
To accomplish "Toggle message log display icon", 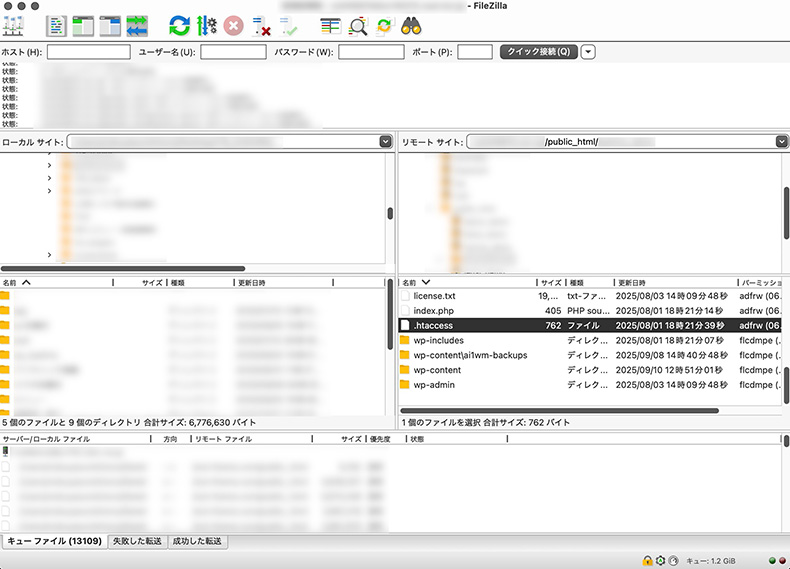I will click(56, 26).
